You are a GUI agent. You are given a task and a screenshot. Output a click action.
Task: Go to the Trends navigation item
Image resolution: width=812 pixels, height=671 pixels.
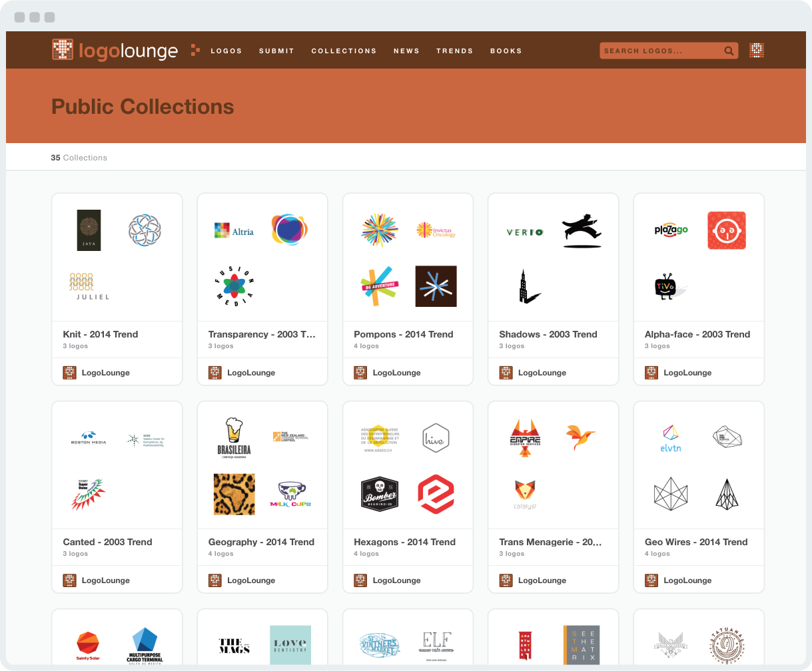454,51
